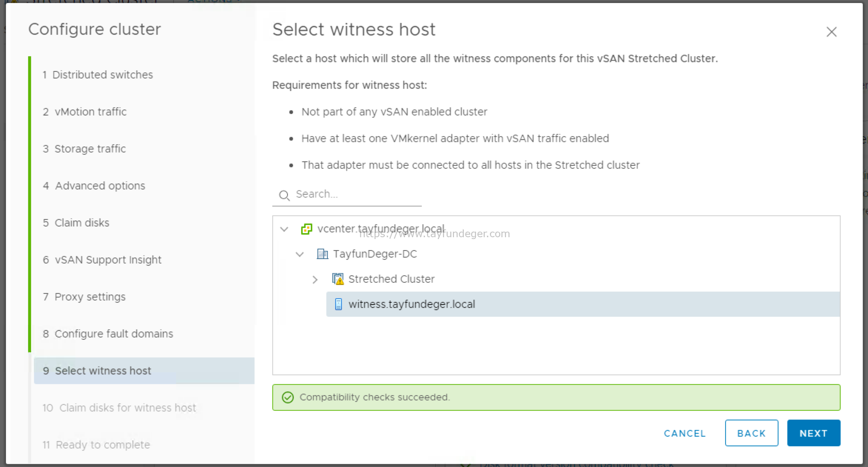Go to Distributed switches step
The width and height of the screenshot is (868, 467).
(x=98, y=75)
